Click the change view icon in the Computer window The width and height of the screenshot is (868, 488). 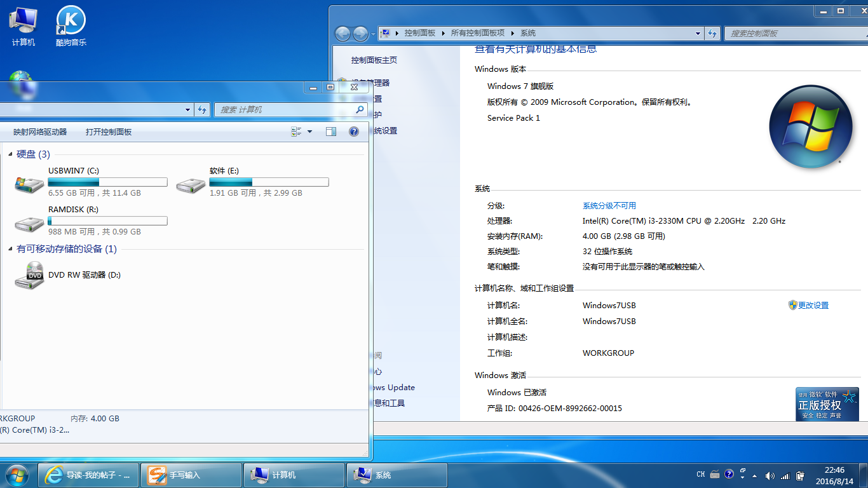click(296, 132)
